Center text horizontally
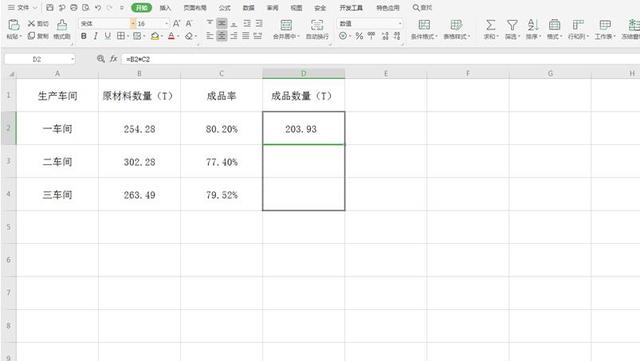640x361 pixels. [x=222, y=36]
